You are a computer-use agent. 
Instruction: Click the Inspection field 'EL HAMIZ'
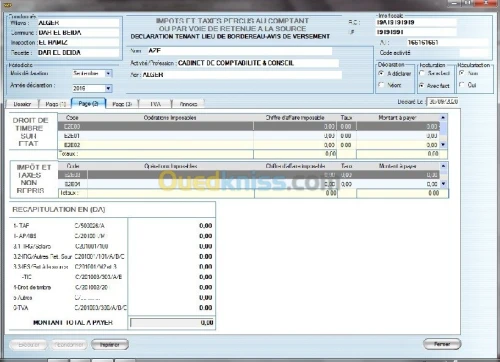coord(78,43)
